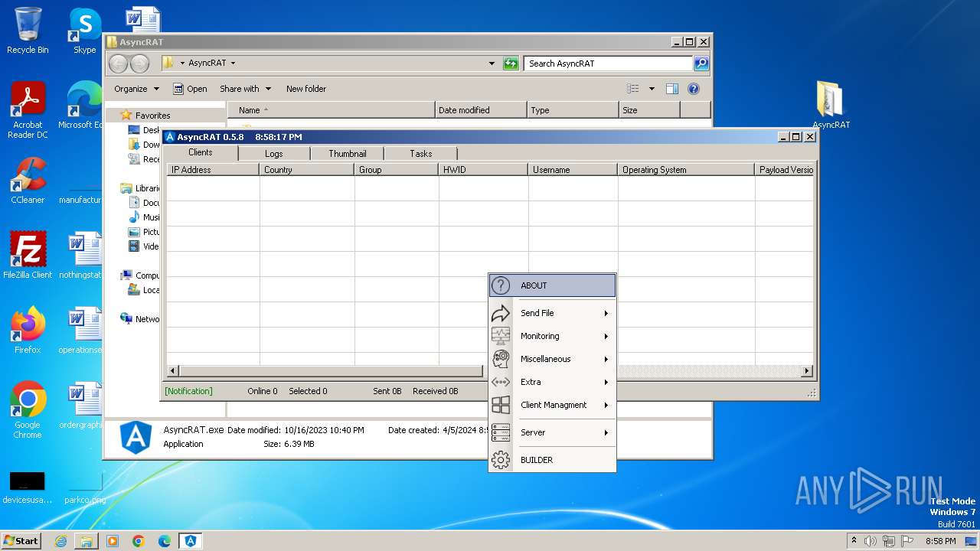980x551 pixels.
Task: Click the Client Managment windows icon
Action: pos(501,405)
